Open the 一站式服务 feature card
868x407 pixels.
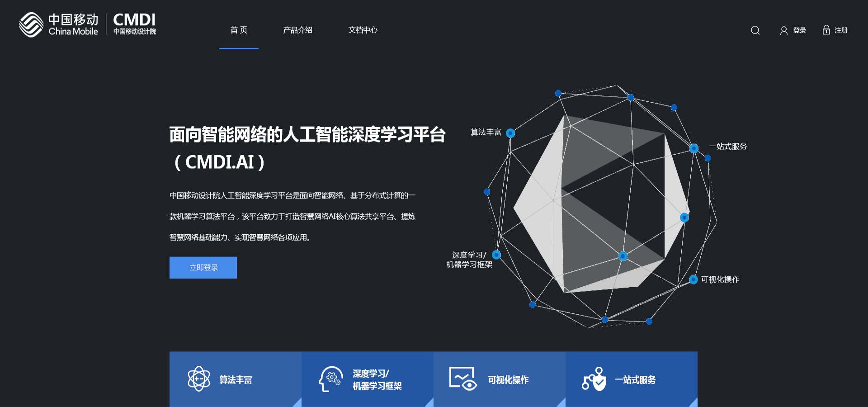632,379
